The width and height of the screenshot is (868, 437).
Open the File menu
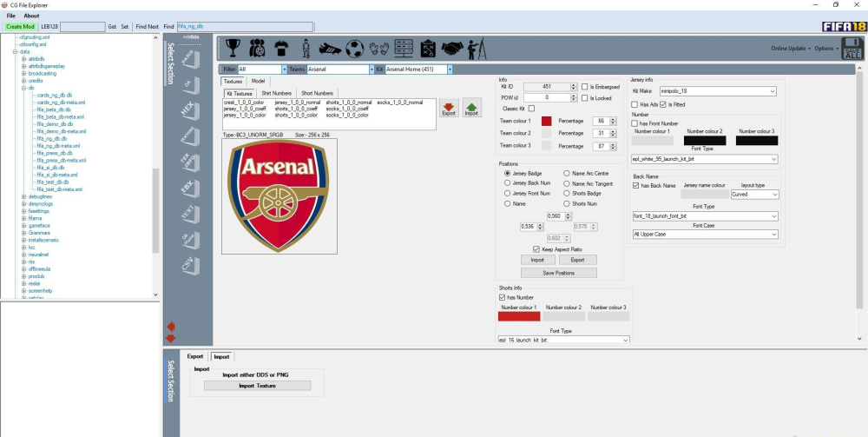click(11, 16)
